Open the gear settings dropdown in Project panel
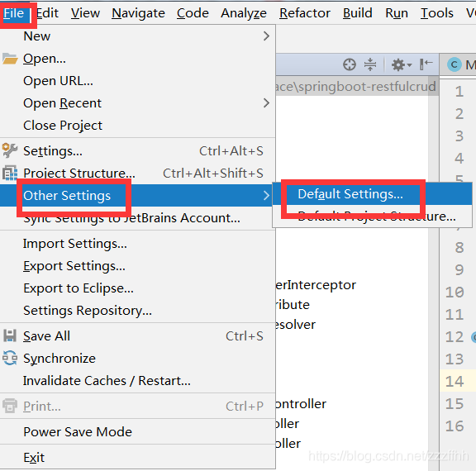This screenshot has width=476, height=471. coord(401,64)
